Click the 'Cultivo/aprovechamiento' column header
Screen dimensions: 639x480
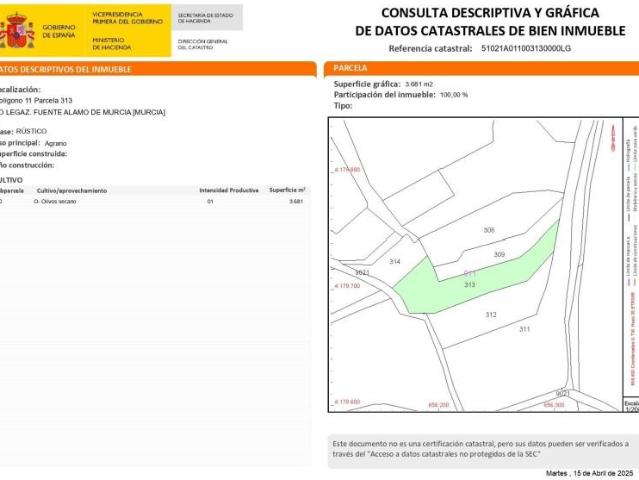tap(72, 191)
